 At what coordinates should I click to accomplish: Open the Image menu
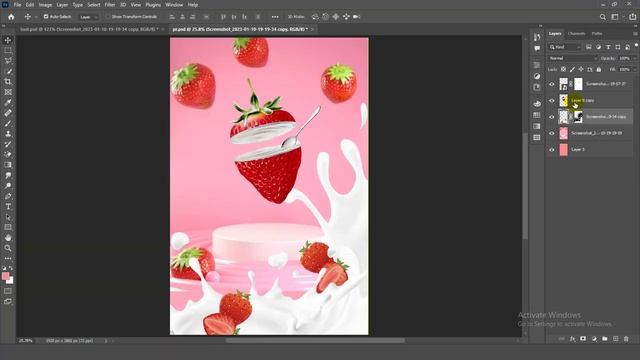point(45,5)
